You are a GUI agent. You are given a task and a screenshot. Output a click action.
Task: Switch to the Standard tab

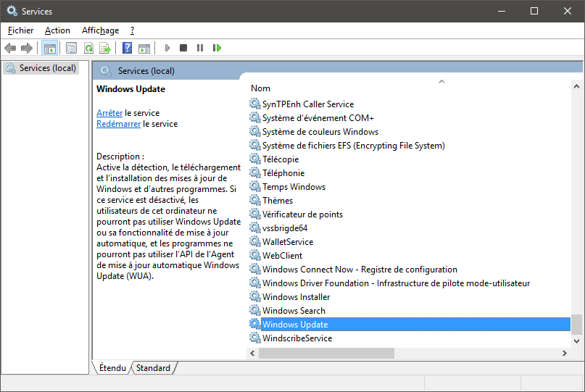click(x=153, y=368)
